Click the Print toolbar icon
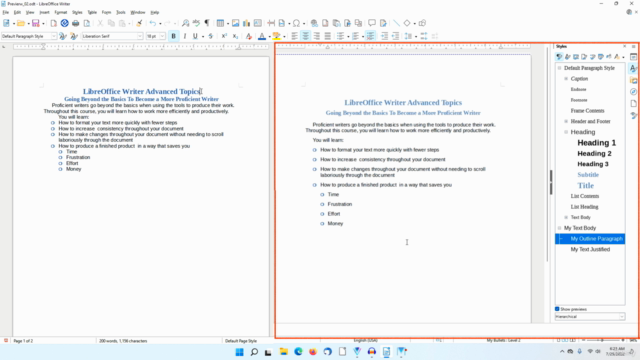Screen dimensions: 640x360 coord(76,23)
